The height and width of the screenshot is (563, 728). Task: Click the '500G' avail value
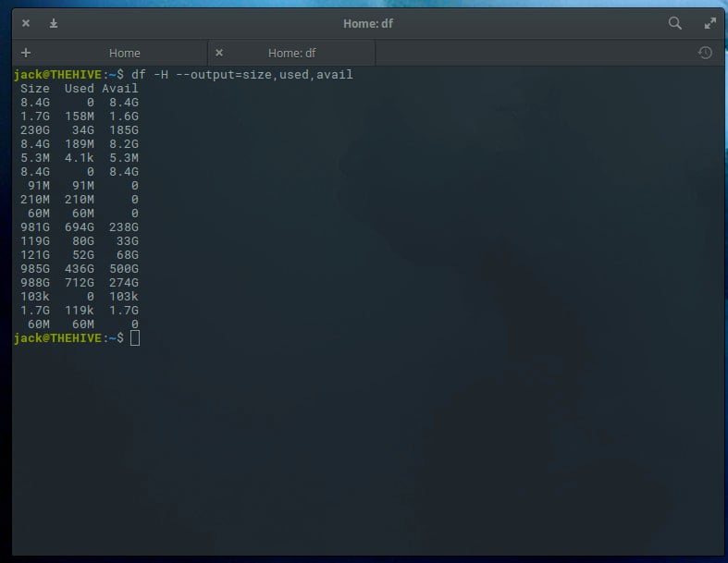point(124,269)
